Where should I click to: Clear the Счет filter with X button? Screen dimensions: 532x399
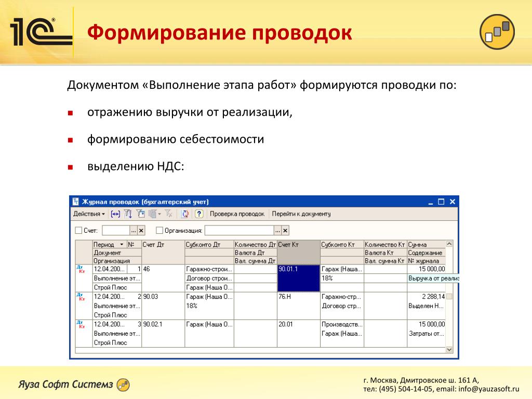coord(141,231)
